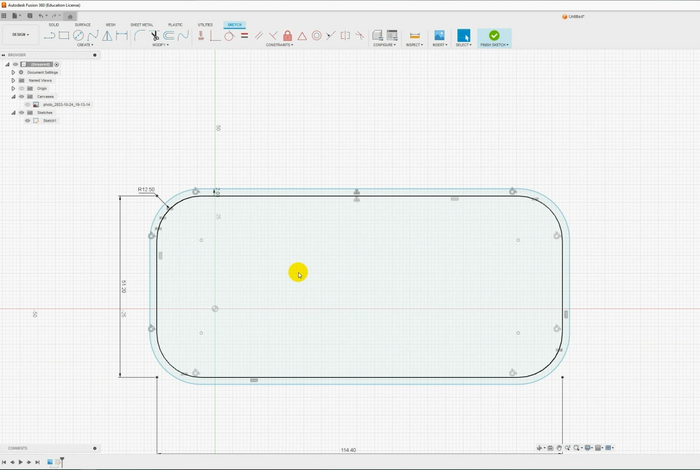Viewport: 700px width, 470px height.
Task: Pick the Concentric constraint icon
Action: (316, 36)
